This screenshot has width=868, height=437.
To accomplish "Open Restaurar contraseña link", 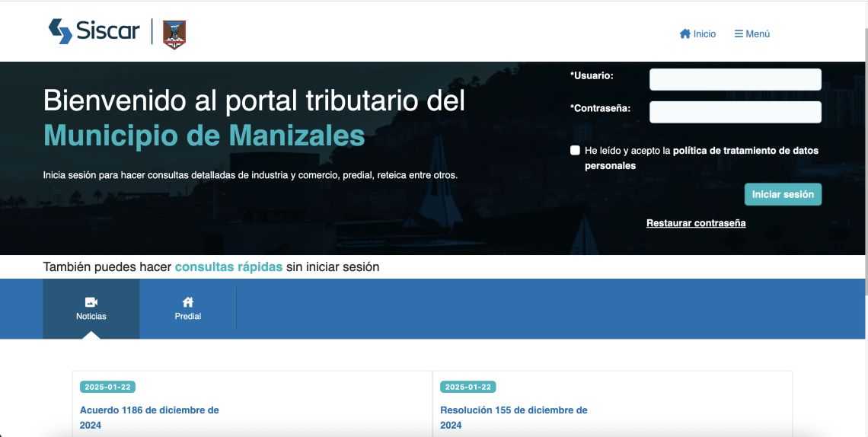I will 696,223.
